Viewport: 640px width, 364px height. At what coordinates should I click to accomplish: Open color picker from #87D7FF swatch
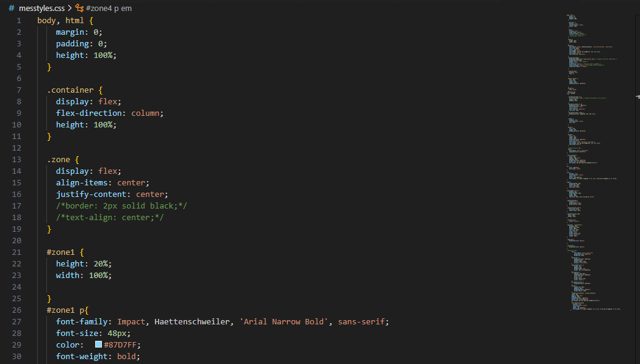(98, 344)
